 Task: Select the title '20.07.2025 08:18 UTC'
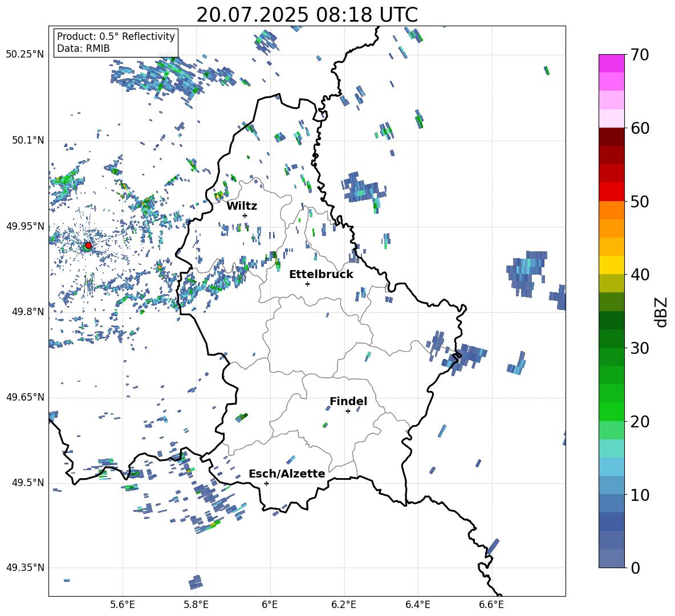(307, 15)
